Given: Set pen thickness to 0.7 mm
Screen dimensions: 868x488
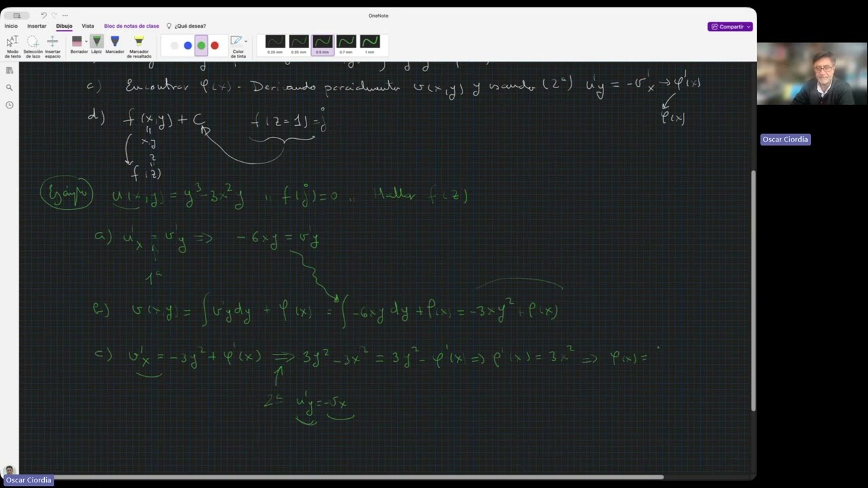Looking at the screenshot, I should coord(346,45).
